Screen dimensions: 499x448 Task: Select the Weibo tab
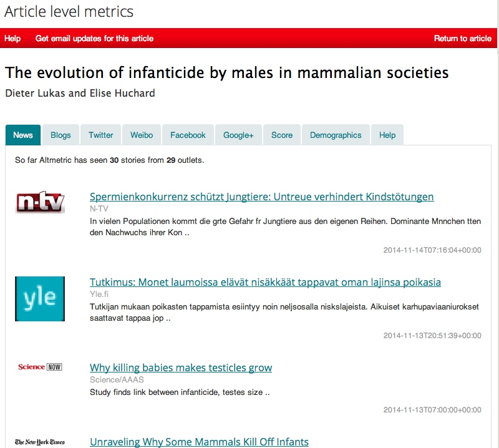(142, 135)
